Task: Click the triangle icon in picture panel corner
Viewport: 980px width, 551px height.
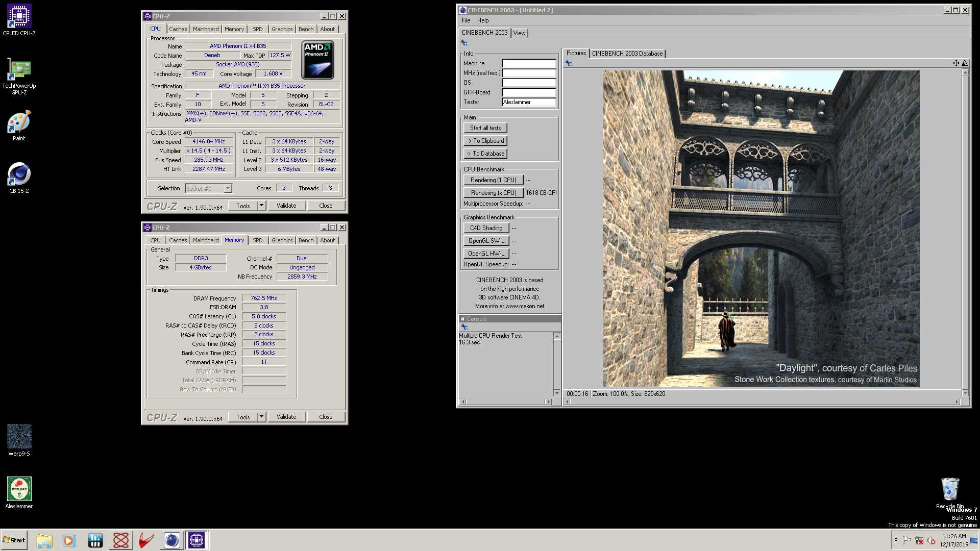Action: pos(965,63)
